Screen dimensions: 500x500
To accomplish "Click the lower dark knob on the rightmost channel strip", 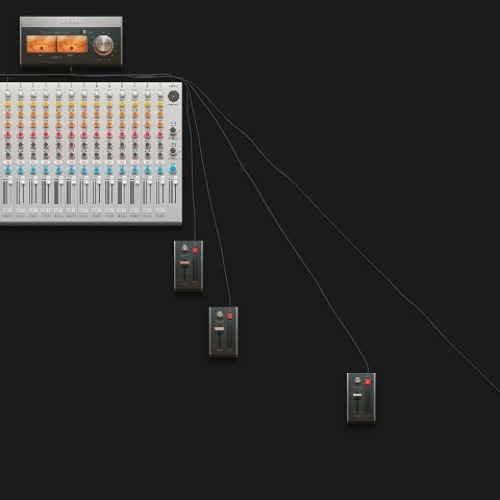I will pos(160,155).
